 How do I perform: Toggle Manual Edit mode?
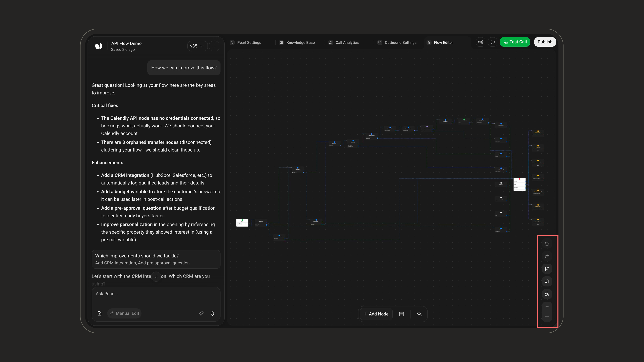click(125, 313)
